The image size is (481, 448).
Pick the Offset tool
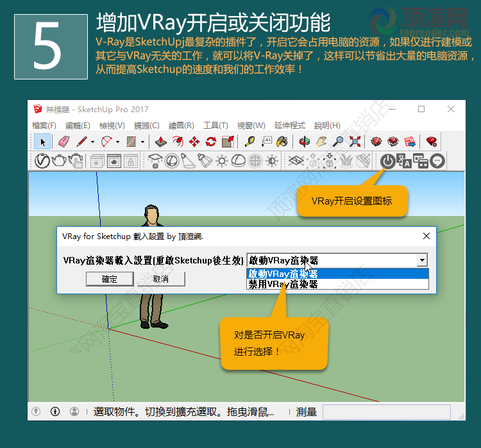178,142
